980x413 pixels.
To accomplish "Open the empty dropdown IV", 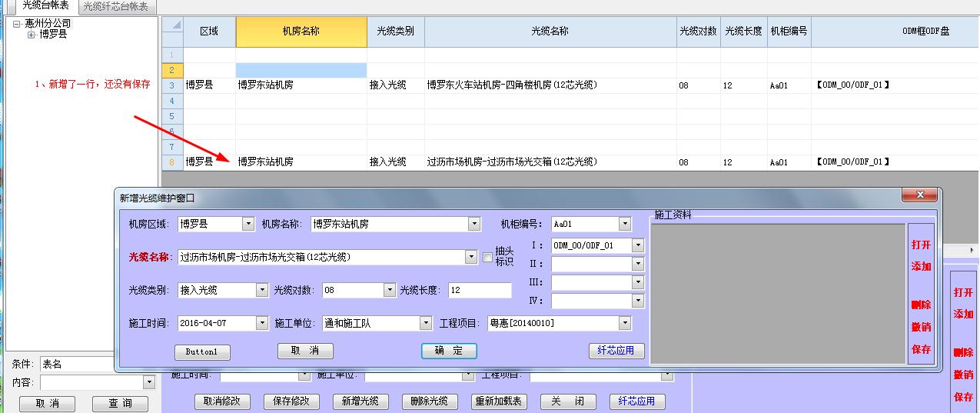I will pos(638,301).
